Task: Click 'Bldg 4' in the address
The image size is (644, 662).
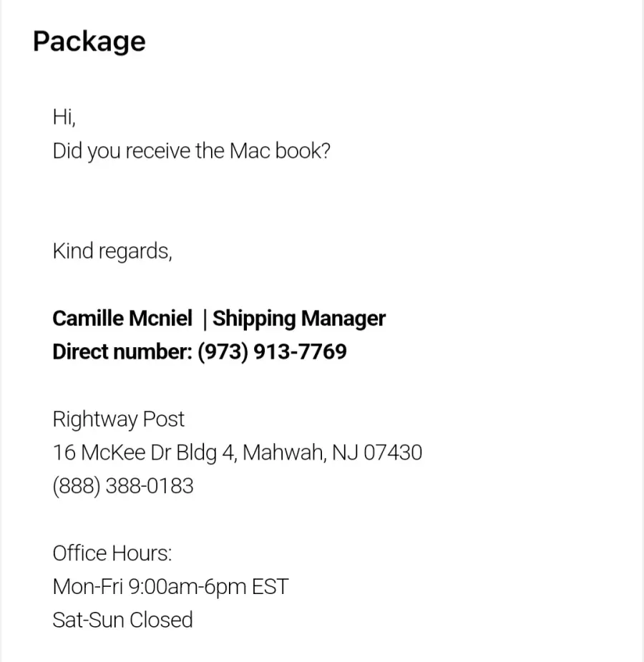Action: (x=204, y=452)
